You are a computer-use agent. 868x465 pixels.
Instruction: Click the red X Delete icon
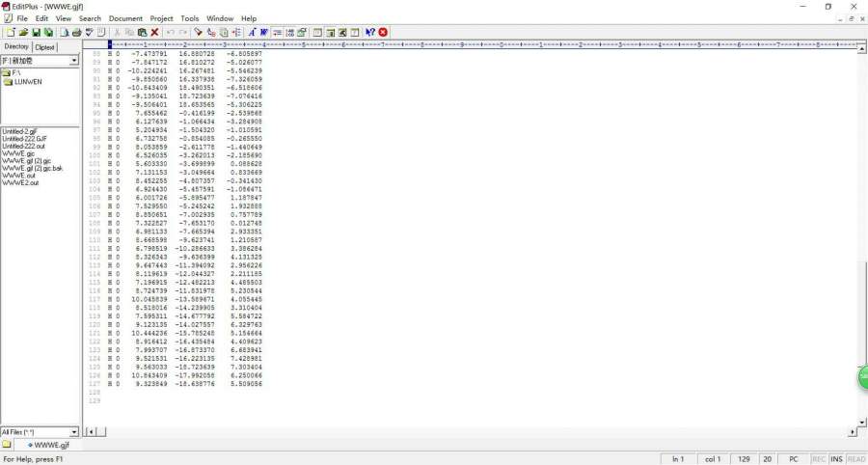coord(154,32)
